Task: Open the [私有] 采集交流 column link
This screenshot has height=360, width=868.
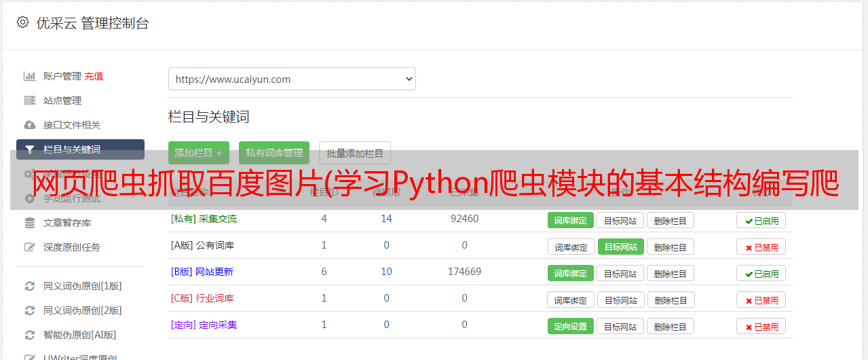Action: click(x=204, y=219)
